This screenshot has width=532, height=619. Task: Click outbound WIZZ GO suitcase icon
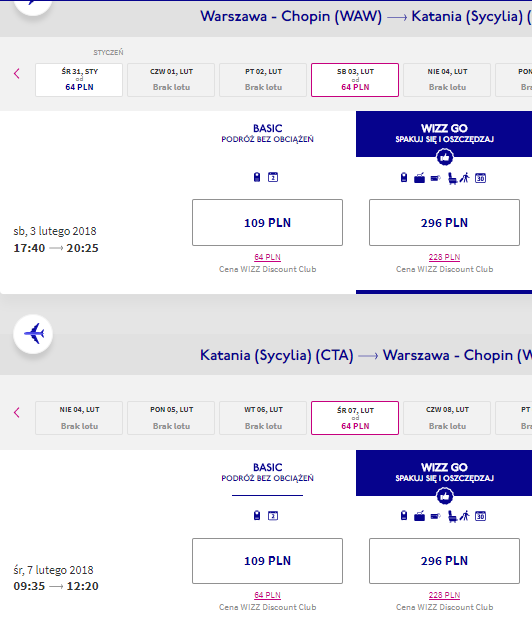(x=420, y=178)
